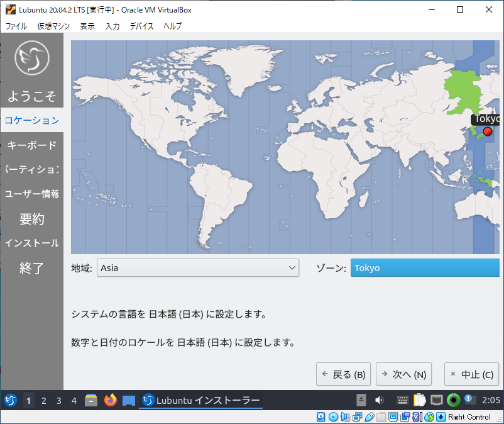Click VirtualBox hard disk activity indicator

tap(320, 417)
